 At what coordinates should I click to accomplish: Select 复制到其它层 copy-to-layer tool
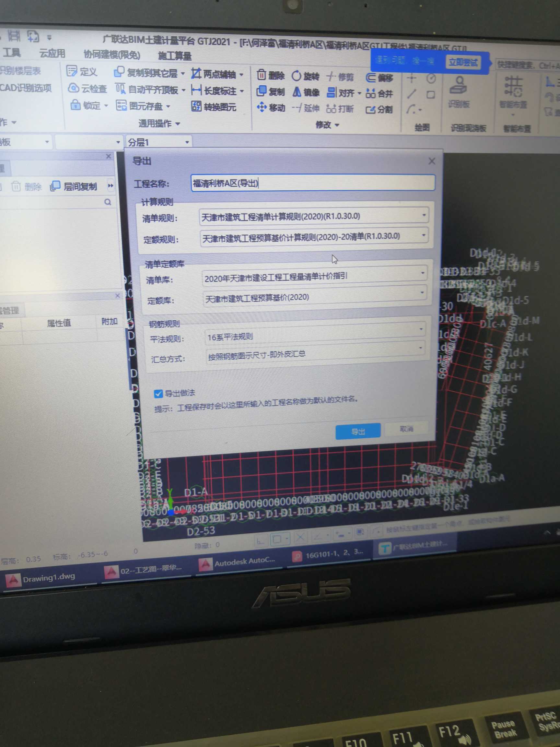tap(149, 73)
